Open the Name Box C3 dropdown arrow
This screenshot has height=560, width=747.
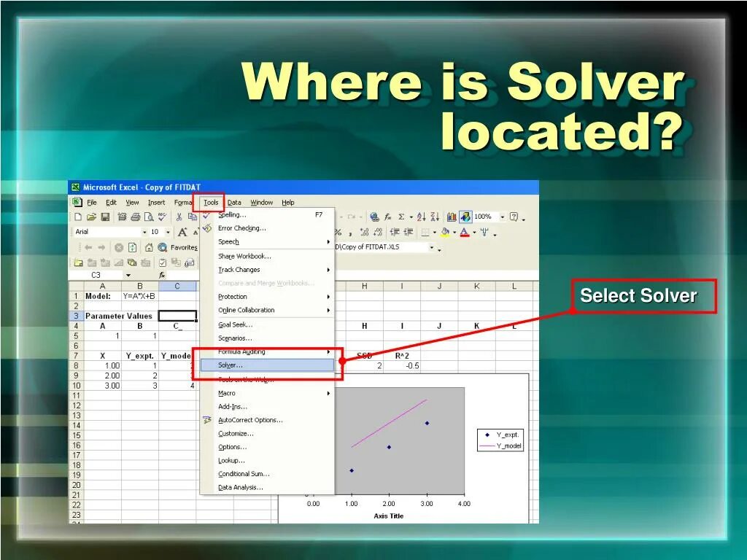coord(128,275)
